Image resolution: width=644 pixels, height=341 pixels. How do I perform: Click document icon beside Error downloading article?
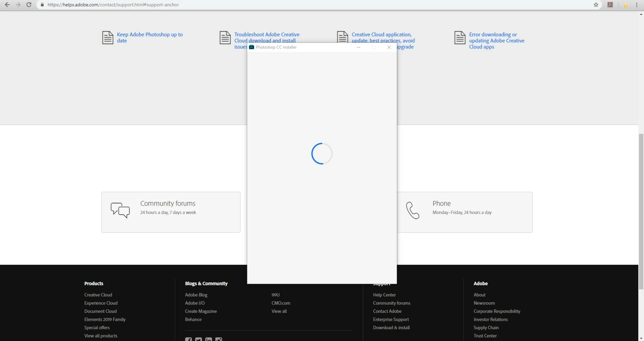(460, 38)
